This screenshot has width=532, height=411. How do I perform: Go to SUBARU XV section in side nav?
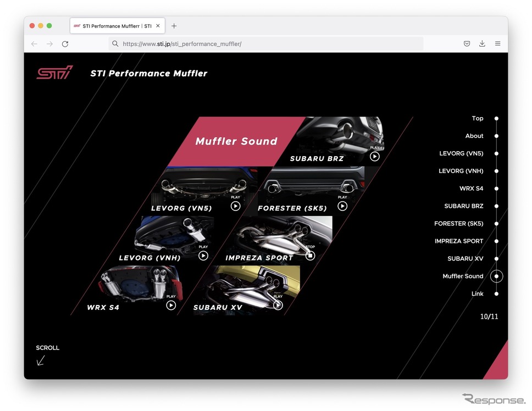coord(465,258)
